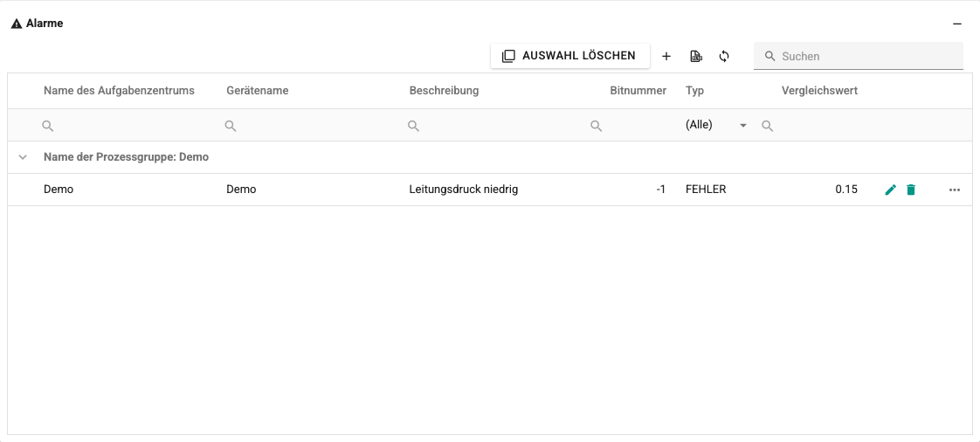Sort by Beschreibung column header
Image resolution: width=980 pixels, height=442 pixels.
(x=444, y=91)
